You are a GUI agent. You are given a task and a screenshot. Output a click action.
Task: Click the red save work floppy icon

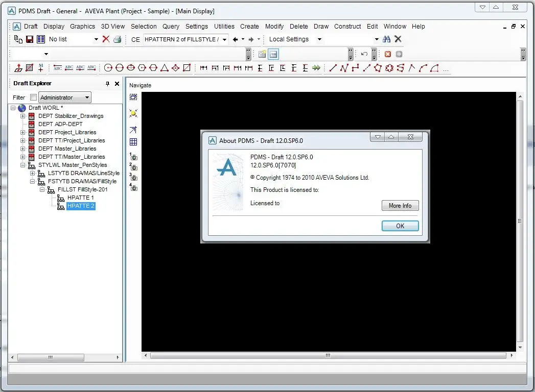30,39
